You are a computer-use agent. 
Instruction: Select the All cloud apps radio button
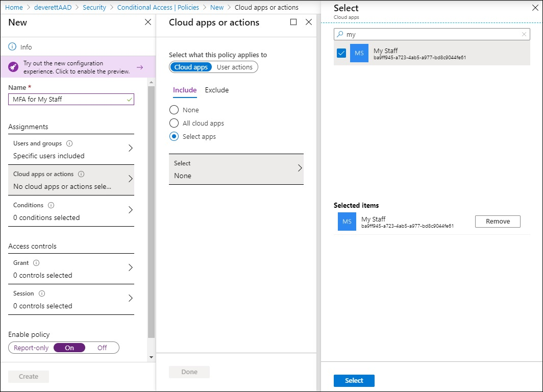[x=174, y=123]
